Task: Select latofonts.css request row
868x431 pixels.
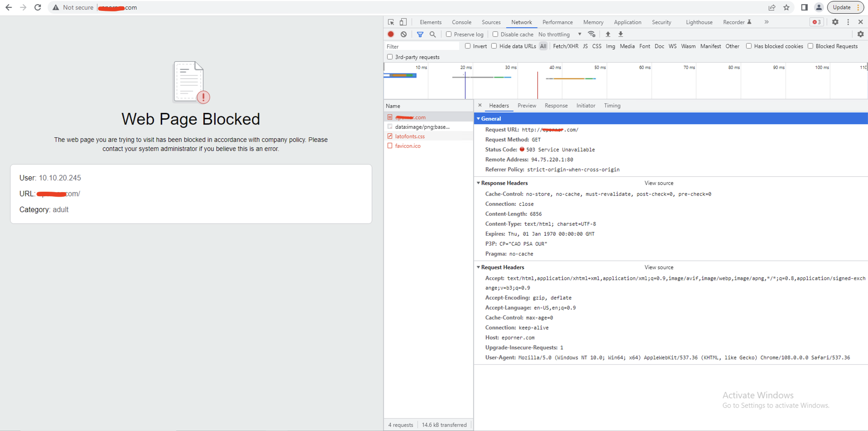Action: click(428, 136)
